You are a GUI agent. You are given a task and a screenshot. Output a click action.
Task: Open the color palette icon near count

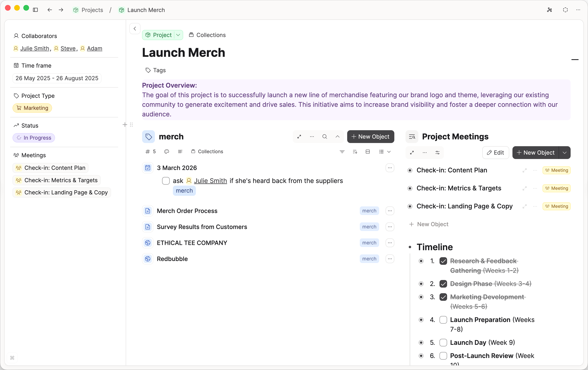(x=167, y=152)
